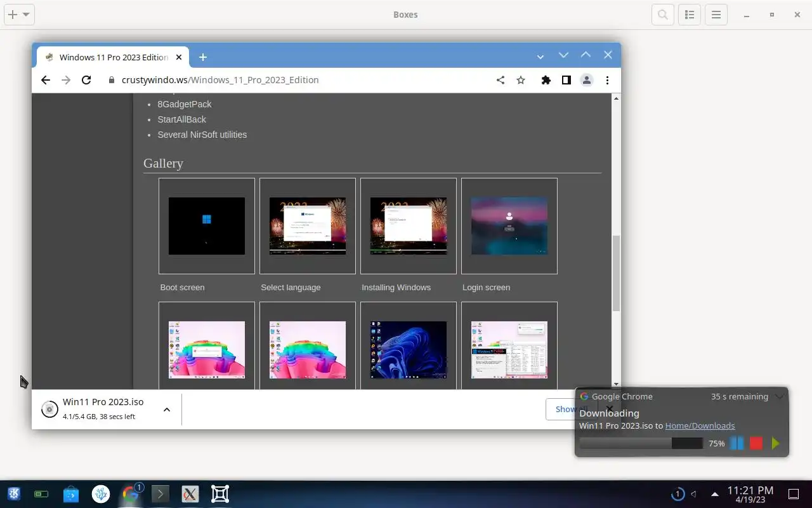
Task: Open the Select language thumbnail
Action: 308,226
